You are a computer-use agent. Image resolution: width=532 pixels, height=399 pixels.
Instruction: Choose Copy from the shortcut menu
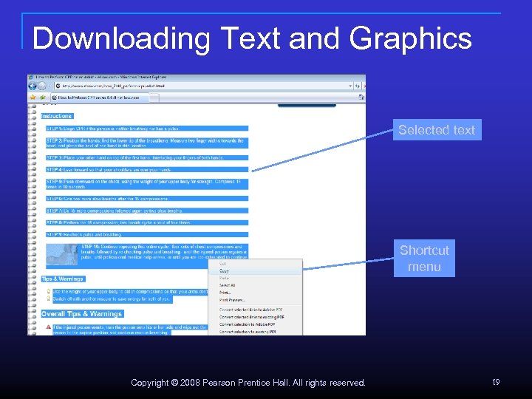coord(255,270)
